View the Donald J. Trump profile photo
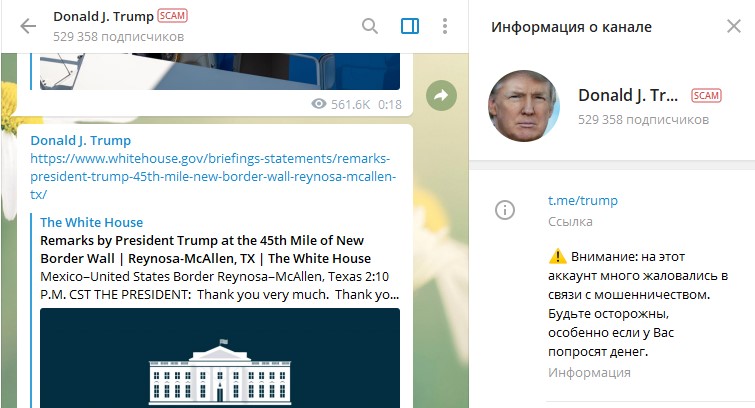The width and height of the screenshot is (755, 408). pos(524,106)
